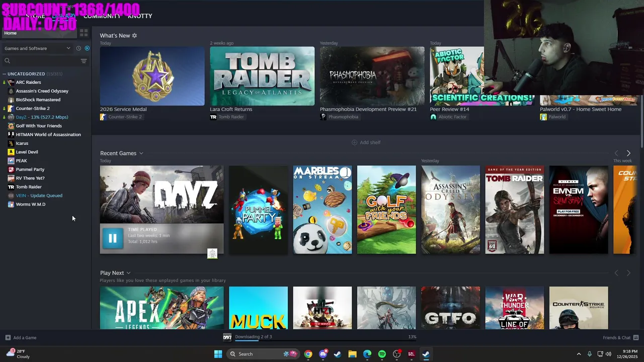Click the Add shelf button
This screenshot has height=362, width=644.
366,142
